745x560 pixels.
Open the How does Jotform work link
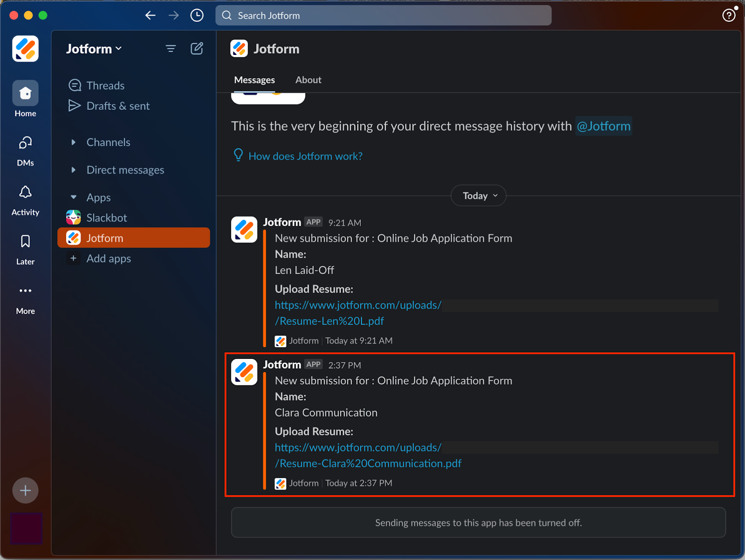pyautogui.click(x=305, y=156)
